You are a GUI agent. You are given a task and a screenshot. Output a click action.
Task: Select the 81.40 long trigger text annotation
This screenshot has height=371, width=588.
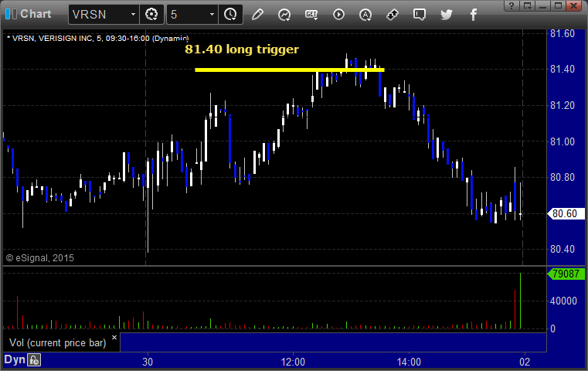pyautogui.click(x=242, y=49)
